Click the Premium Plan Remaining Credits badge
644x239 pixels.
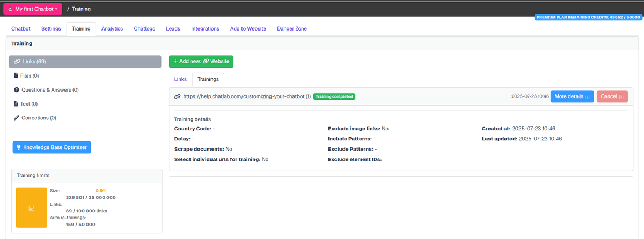pyautogui.click(x=588, y=17)
